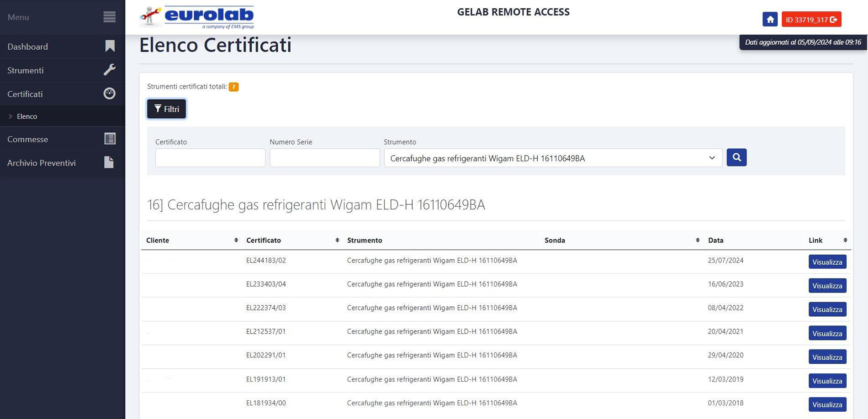
Task: Click the Archivio Preventivi document icon
Action: click(109, 162)
